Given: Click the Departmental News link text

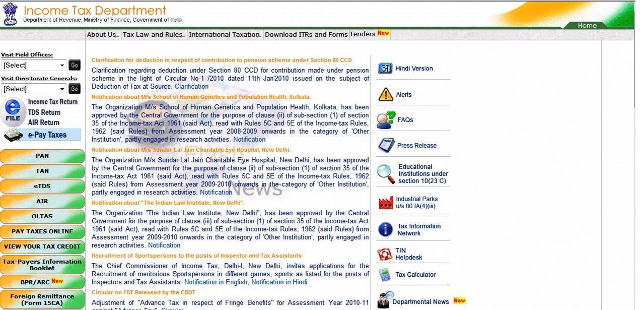Looking at the screenshot, I should point(420,302).
